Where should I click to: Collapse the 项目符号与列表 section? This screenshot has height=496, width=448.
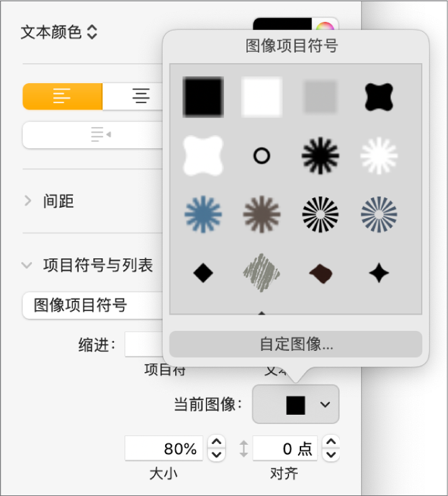(x=26, y=265)
